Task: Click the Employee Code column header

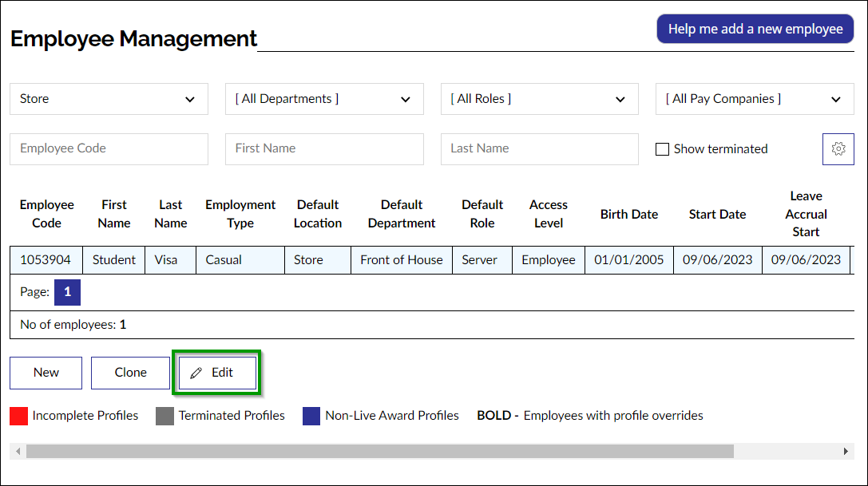Action: tap(46, 213)
